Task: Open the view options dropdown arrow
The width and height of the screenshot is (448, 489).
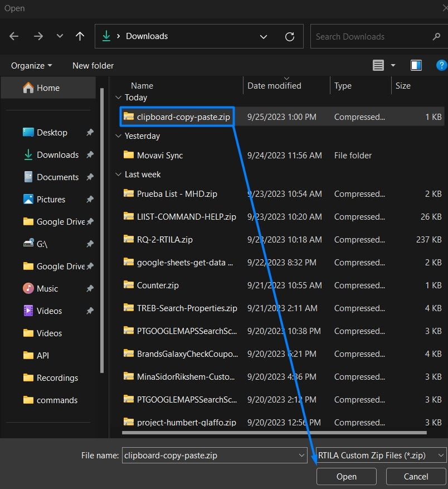Action: (393, 65)
